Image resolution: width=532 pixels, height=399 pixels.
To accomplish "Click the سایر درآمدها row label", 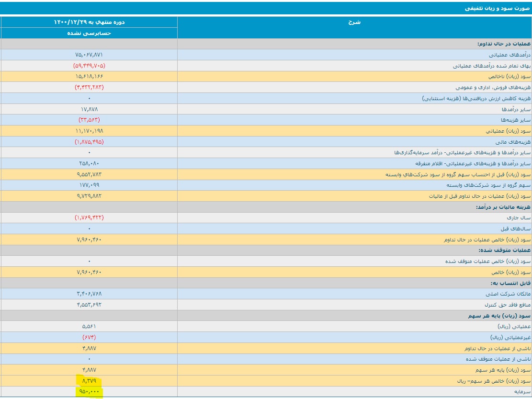I will tap(516, 109).
